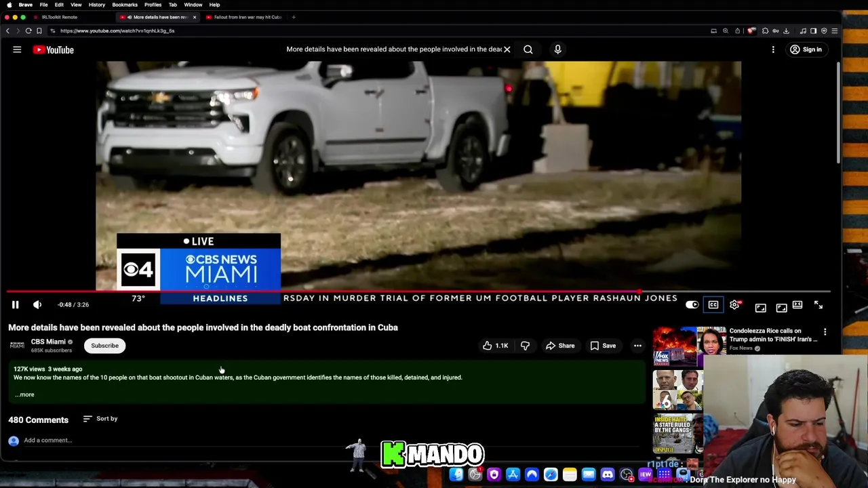Open the Bookmarks menu
Image resolution: width=868 pixels, height=488 pixels.
125,5
